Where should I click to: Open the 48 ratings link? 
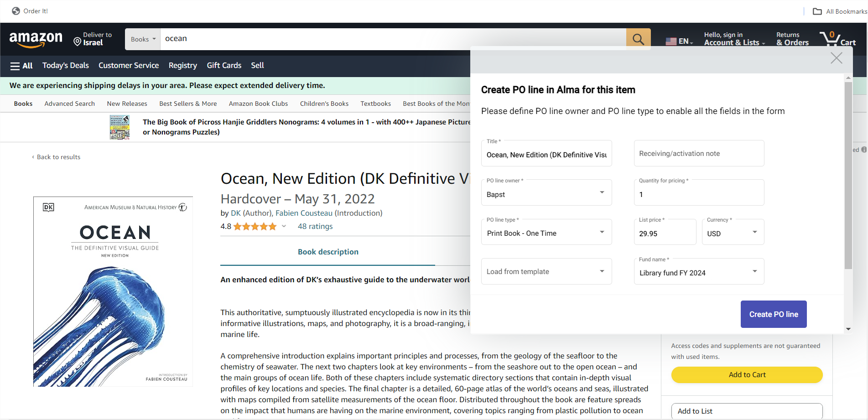[315, 227]
